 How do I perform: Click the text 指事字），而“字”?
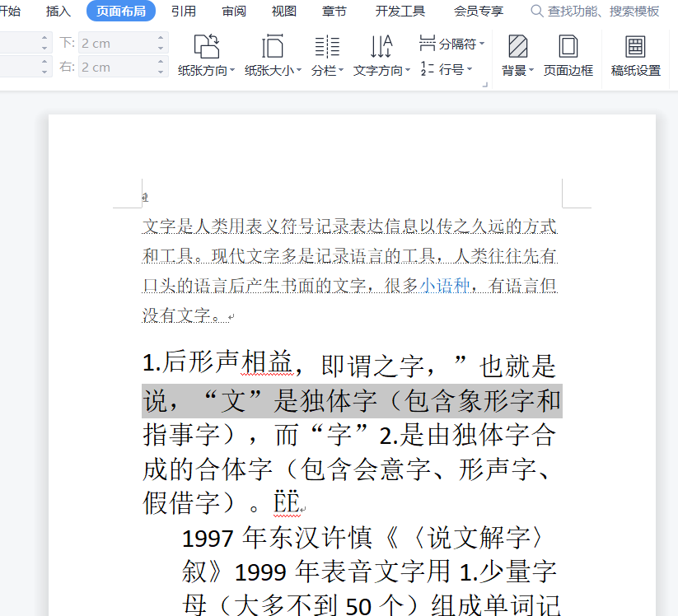tap(255, 435)
